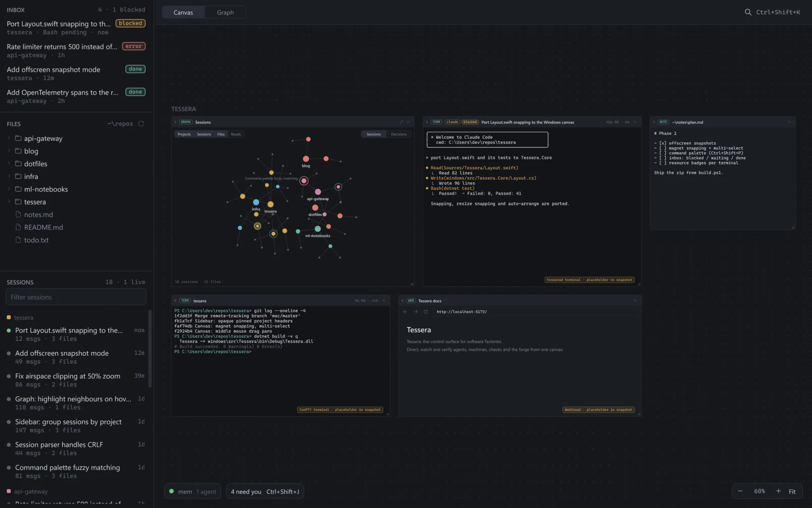The image size is (812, 508).
Task: Click the ml-notebooks node in the graph
Action: (318, 229)
